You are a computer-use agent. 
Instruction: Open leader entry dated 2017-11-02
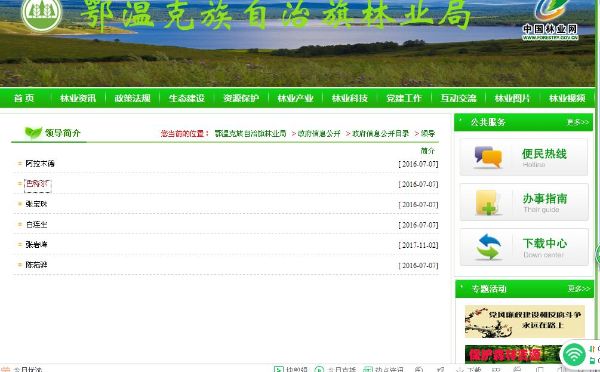36,245
